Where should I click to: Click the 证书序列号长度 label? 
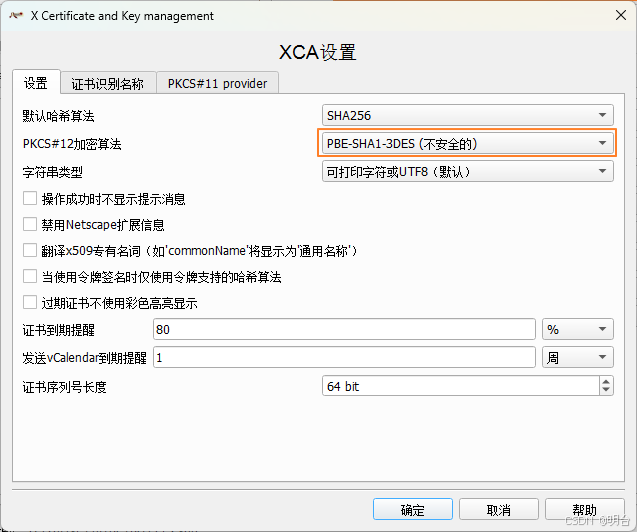click(65, 387)
